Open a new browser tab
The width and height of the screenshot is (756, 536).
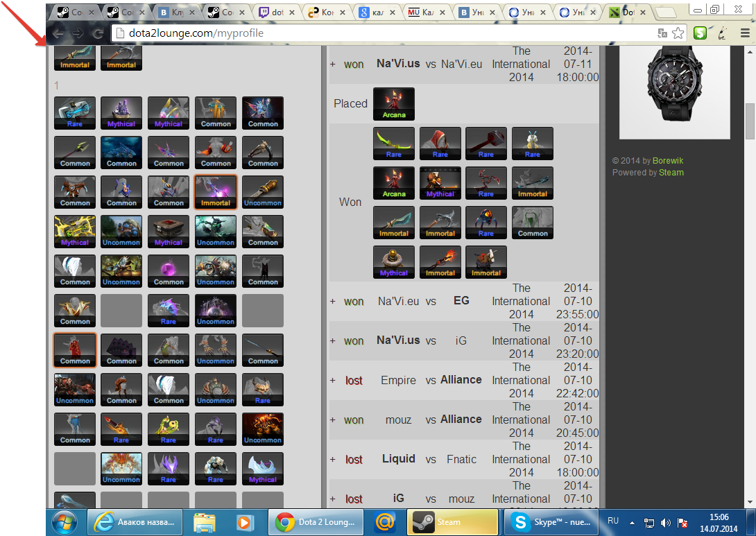666,12
